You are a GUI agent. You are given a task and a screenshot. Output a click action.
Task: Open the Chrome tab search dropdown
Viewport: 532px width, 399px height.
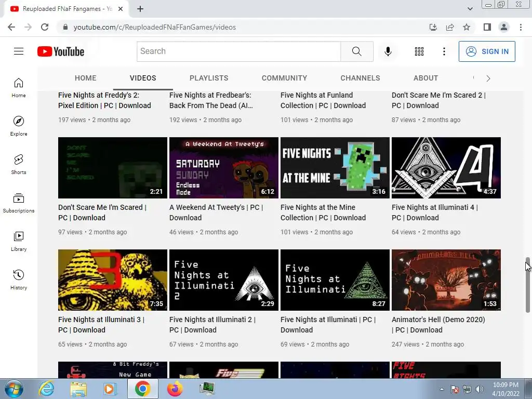[x=470, y=9]
